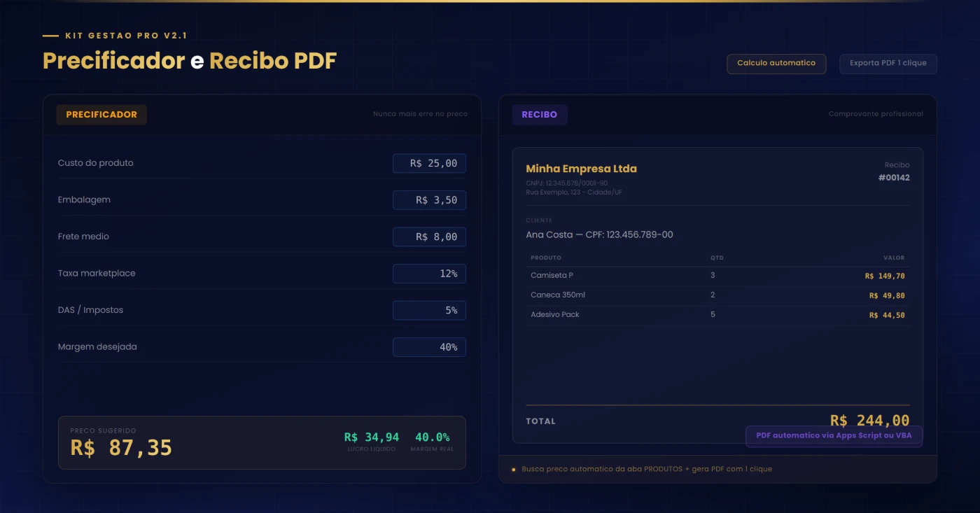
Task: Click the Frete medio value field
Action: [x=429, y=237]
